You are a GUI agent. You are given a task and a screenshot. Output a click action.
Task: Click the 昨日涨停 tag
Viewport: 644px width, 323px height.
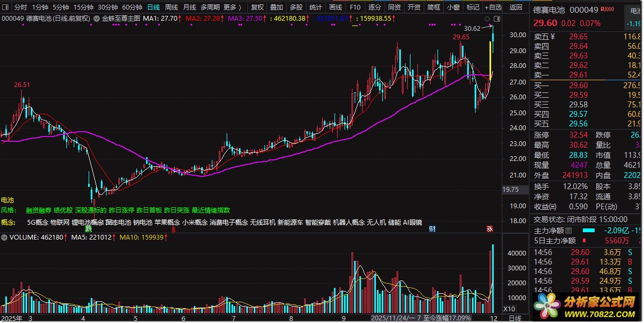(x=122, y=210)
